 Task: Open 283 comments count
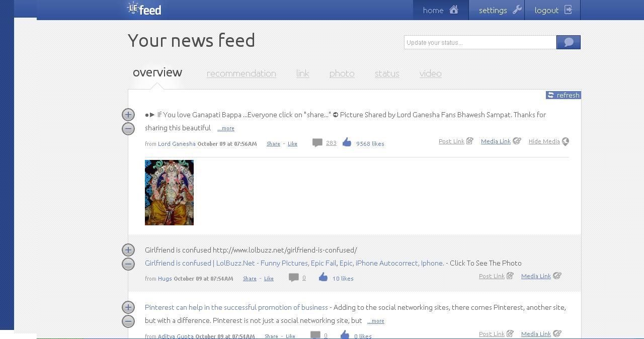[331, 143]
